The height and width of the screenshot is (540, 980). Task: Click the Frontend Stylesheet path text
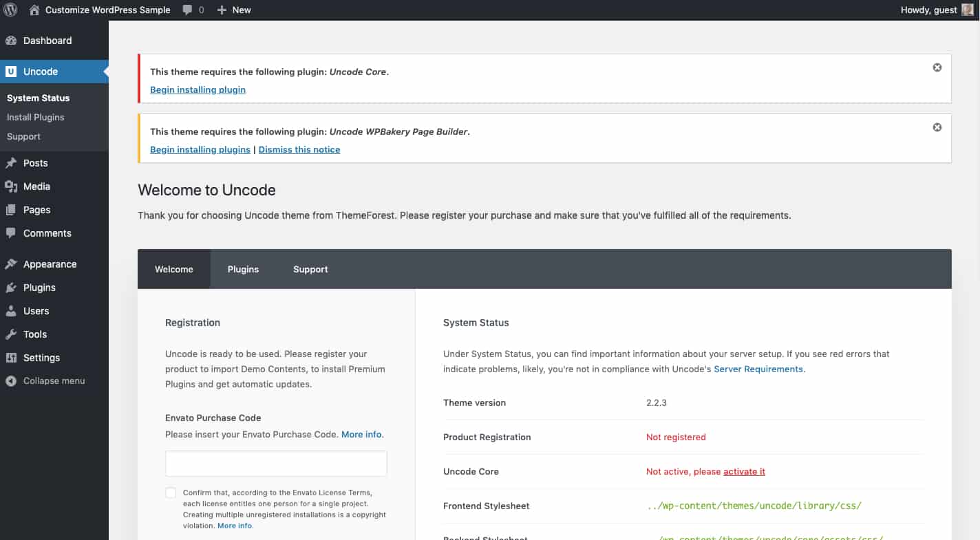click(x=754, y=506)
